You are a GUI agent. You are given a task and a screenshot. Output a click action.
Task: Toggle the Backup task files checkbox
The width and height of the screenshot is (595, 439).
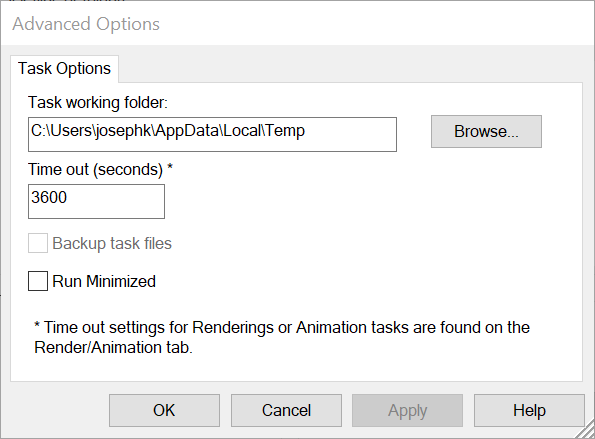coord(38,243)
